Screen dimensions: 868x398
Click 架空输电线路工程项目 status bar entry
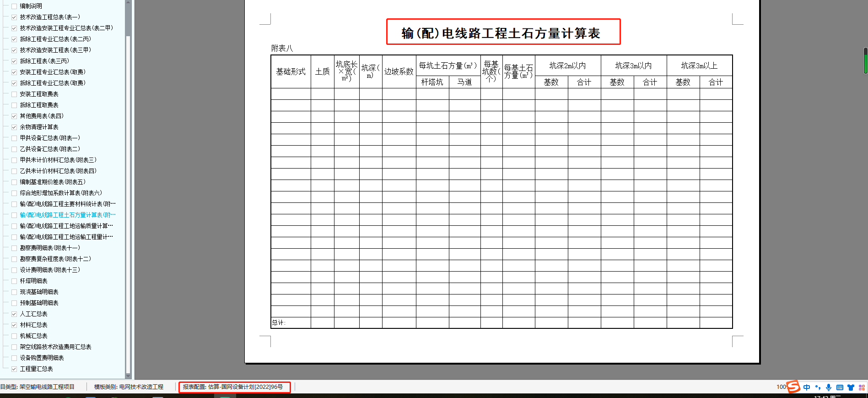pos(47,387)
